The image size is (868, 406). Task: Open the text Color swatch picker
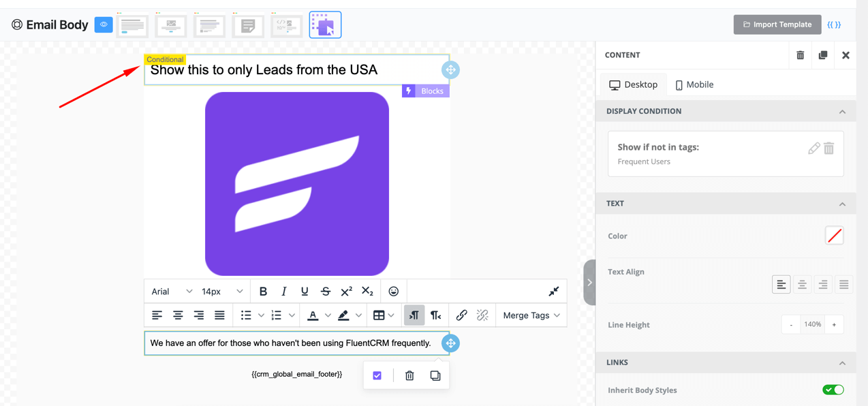click(x=835, y=236)
